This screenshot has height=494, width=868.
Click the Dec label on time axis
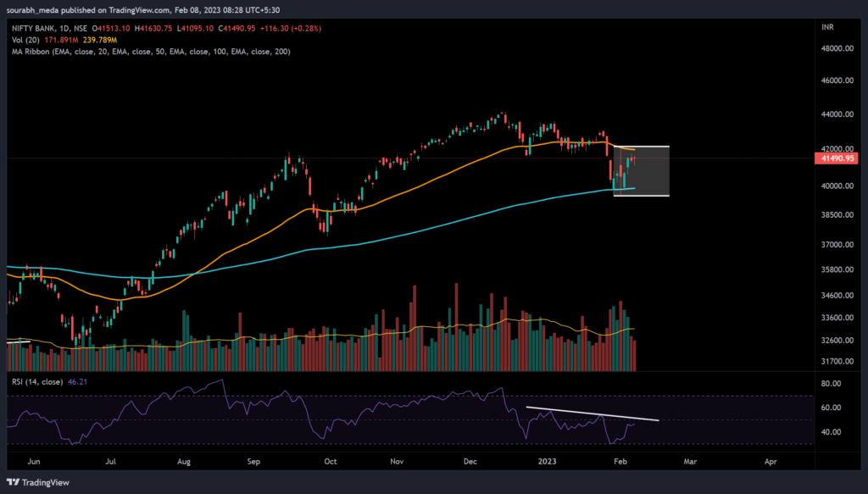point(470,461)
